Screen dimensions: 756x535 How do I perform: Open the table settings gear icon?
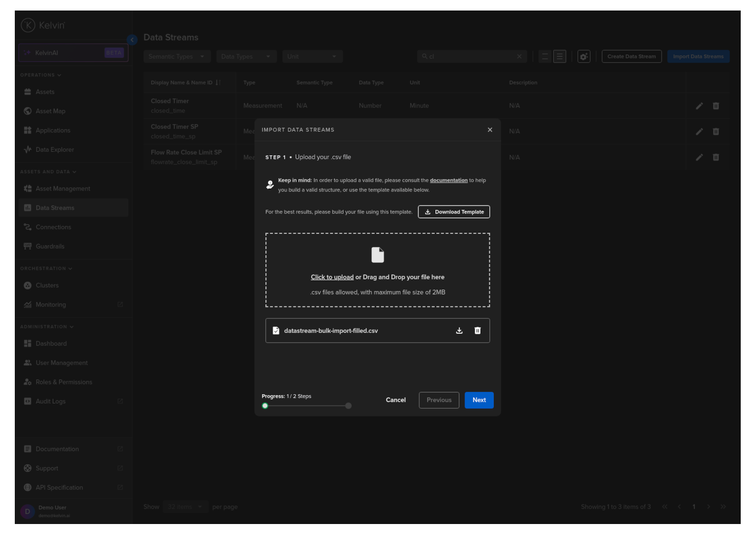pos(583,56)
